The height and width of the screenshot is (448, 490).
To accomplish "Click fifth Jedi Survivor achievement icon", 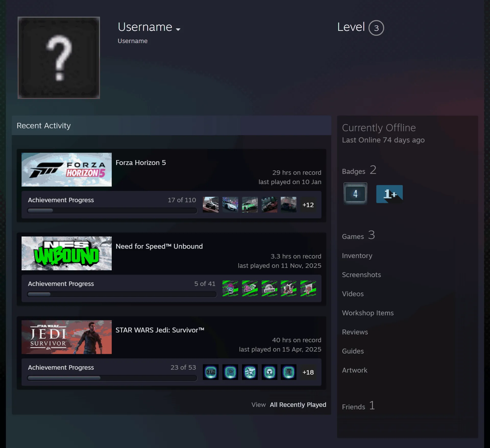I will tap(289, 372).
